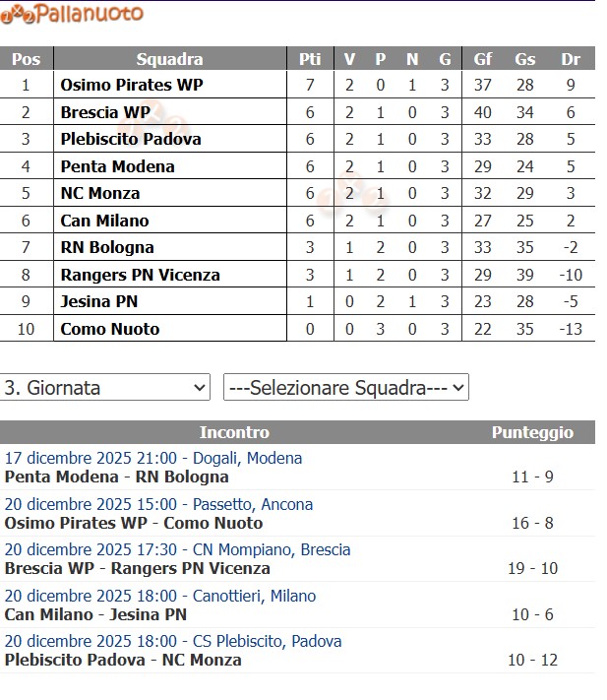Click the Pti column header
Viewport: 607px width, 700px height.
pyautogui.click(x=310, y=59)
